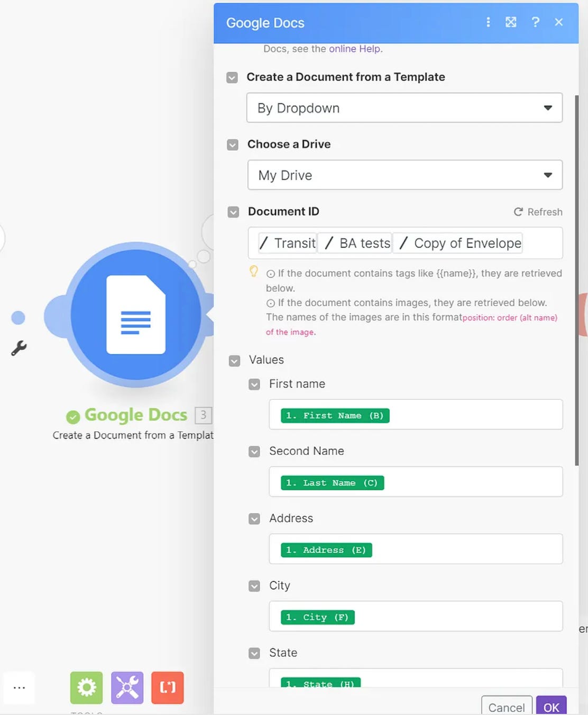The height and width of the screenshot is (715, 588).
Task: Open the orange brackets text parser icon
Action: pyautogui.click(x=168, y=687)
